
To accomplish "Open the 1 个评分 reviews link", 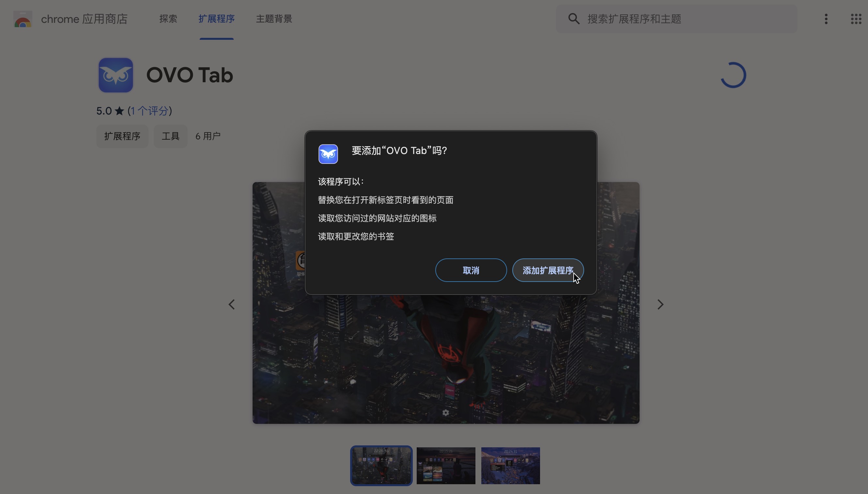I will pos(150,111).
